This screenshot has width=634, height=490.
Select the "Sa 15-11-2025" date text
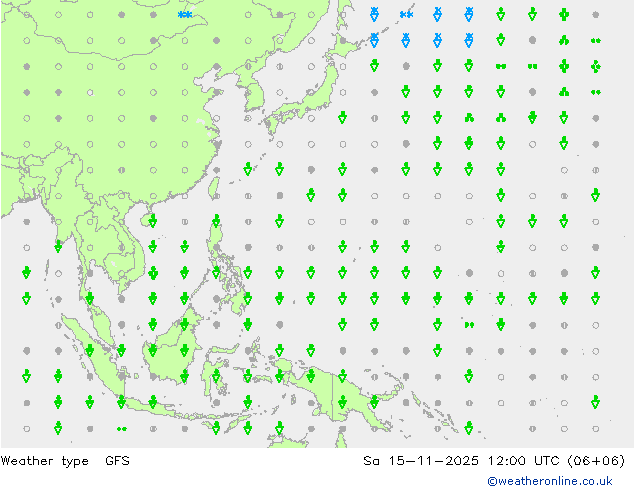(x=421, y=461)
